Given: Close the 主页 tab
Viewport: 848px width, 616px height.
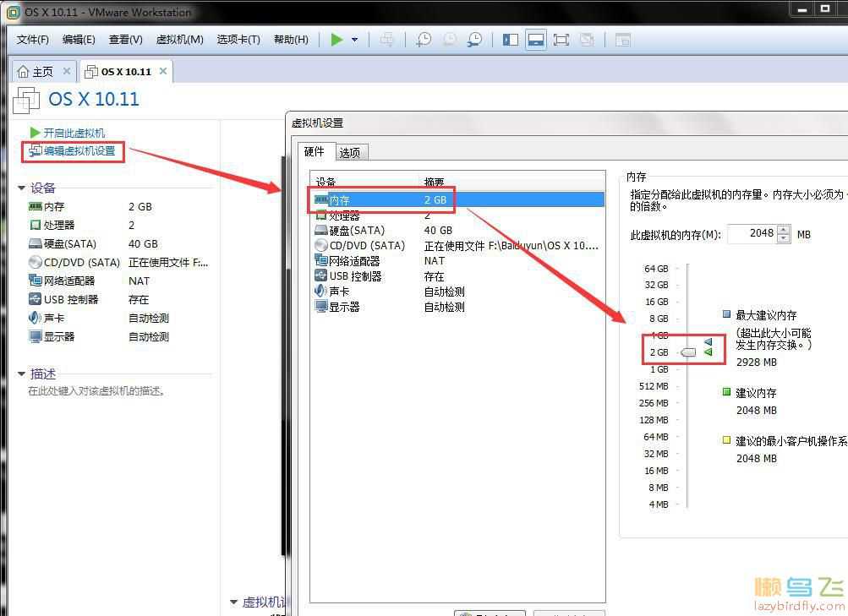Looking at the screenshot, I should coord(67,71).
